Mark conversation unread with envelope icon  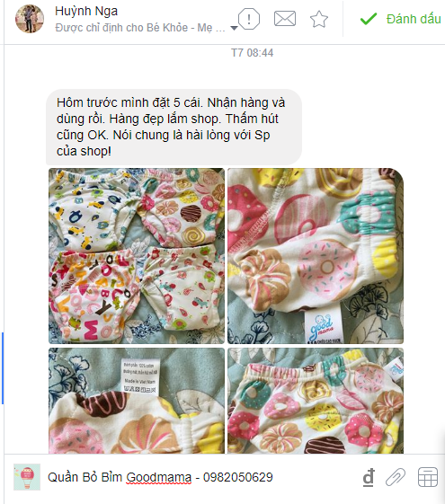pyautogui.click(x=285, y=19)
